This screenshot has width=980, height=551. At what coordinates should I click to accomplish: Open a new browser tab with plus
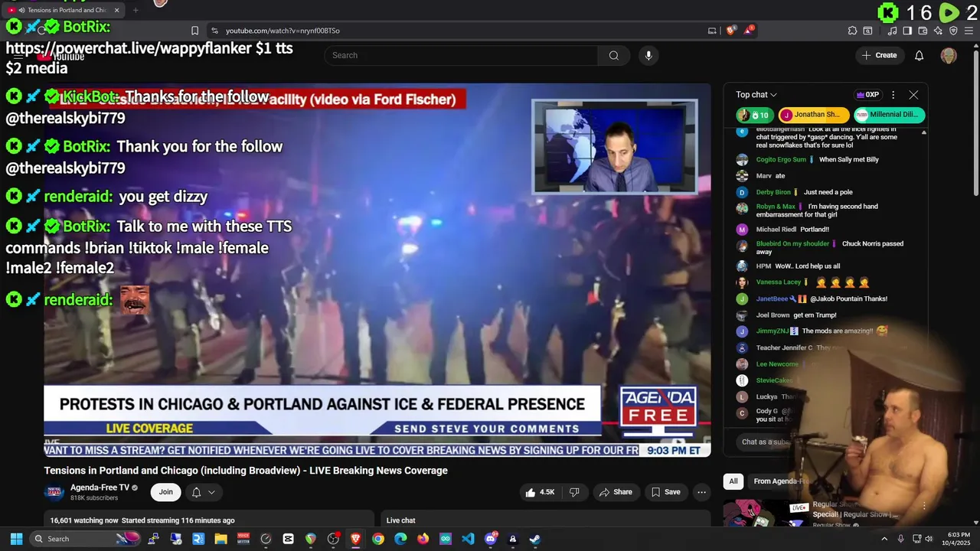point(136,10)
